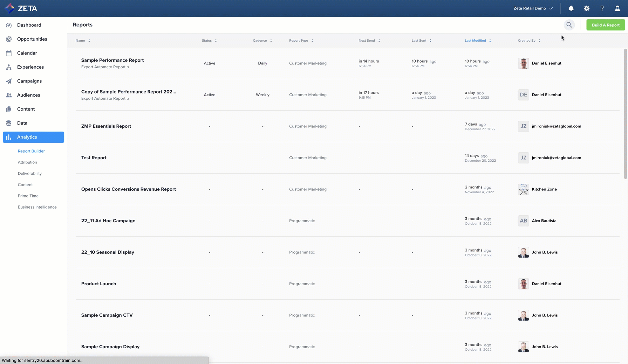Click the search magnifier icon in Reports
The width and height of the screenshot is (628, 364).
pos(569,25)
